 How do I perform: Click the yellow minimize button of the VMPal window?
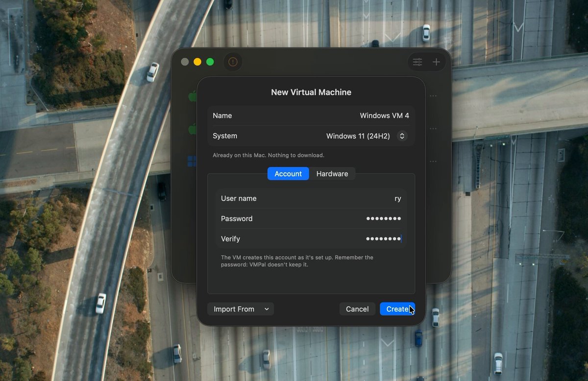(197, 62)
